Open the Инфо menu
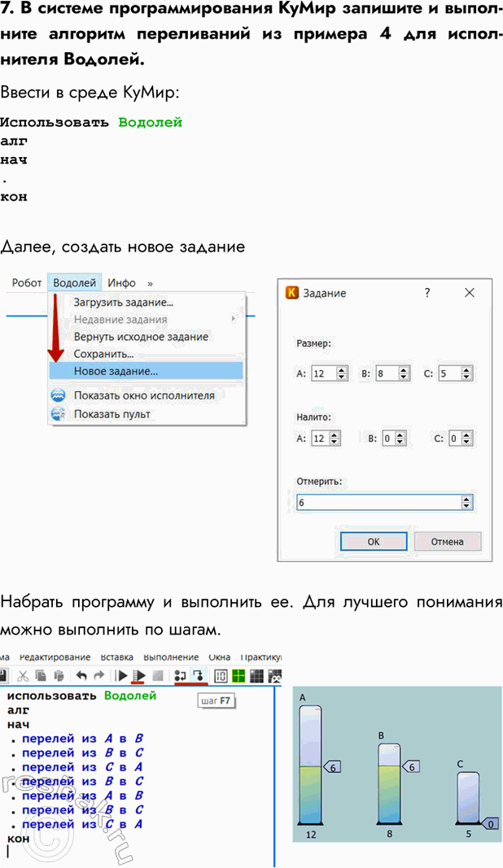503x868 pixels. (x=122, y=283)
